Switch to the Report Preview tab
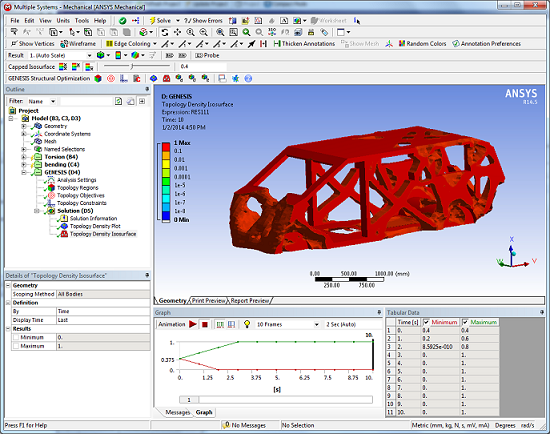The image size is (550, 434). click(250, 301)
